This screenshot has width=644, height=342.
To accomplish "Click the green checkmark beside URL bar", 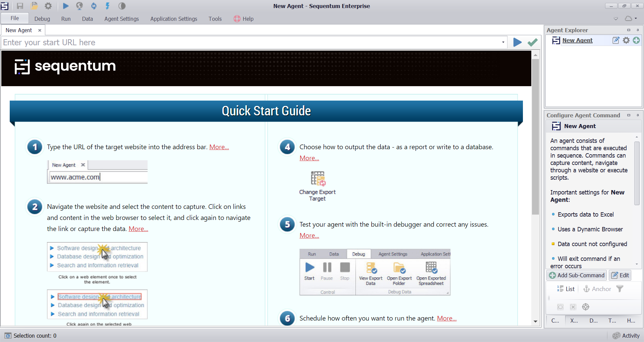I will 533,42.
